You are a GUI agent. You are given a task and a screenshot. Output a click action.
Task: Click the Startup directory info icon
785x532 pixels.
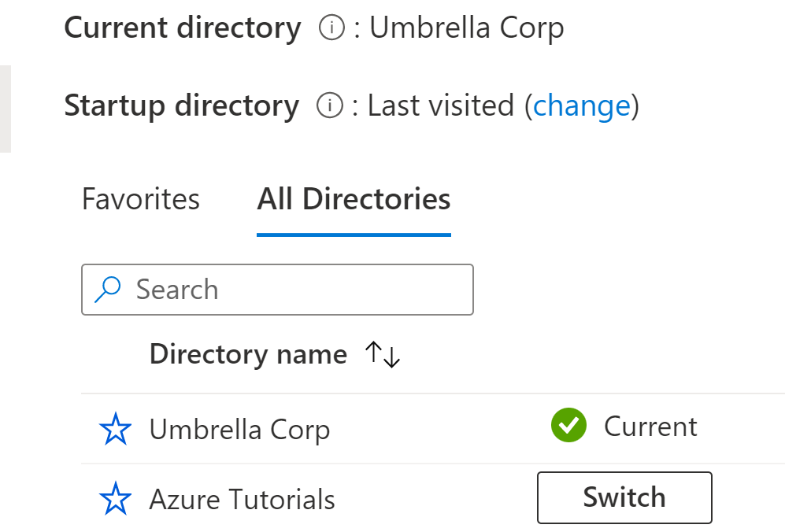tap(329, 105)
